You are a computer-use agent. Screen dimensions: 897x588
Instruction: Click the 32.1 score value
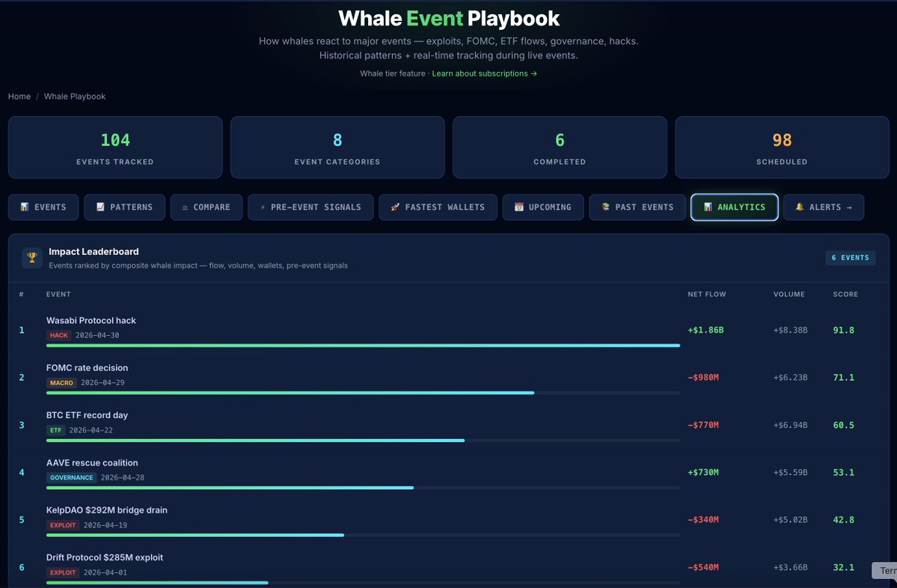[843, 567]
